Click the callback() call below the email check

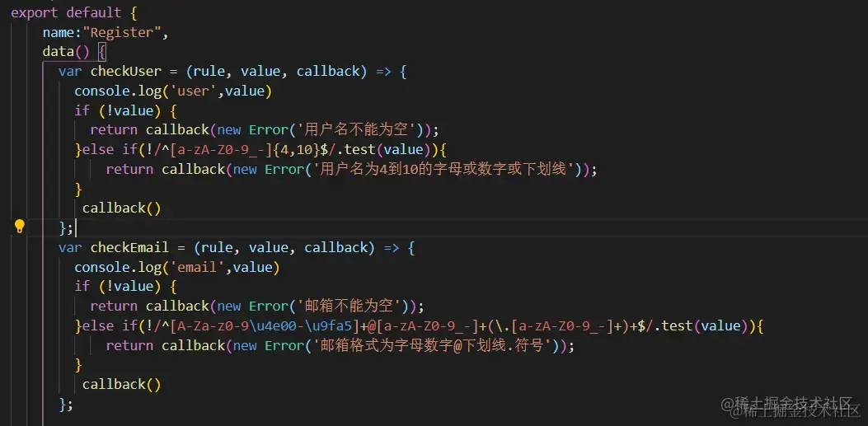coord(122,385)
